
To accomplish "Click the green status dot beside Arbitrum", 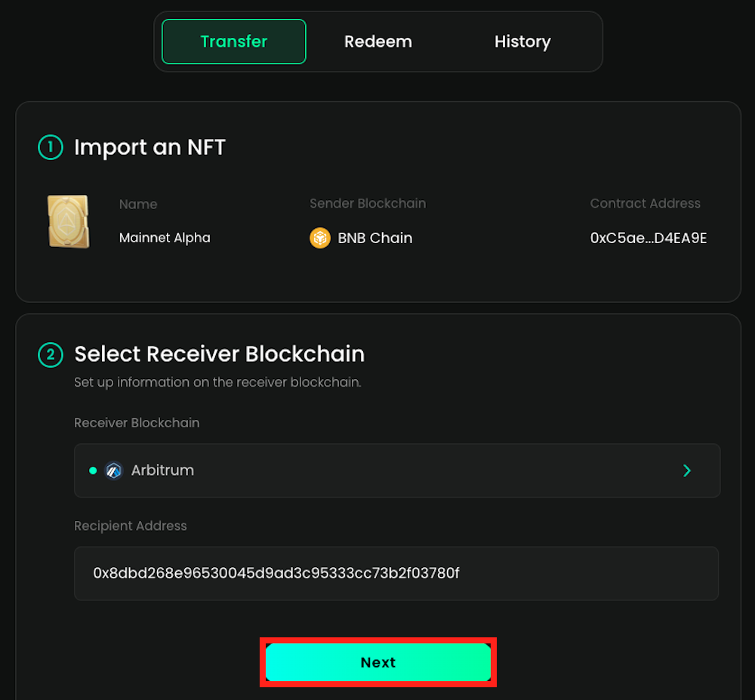I will pos(93,470).
